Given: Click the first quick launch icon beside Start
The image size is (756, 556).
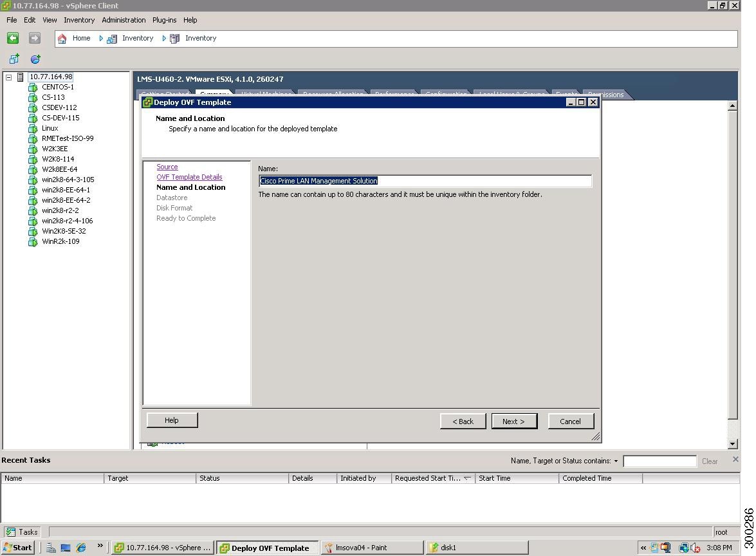Looking at the screenshot, I should click(51, 548).
